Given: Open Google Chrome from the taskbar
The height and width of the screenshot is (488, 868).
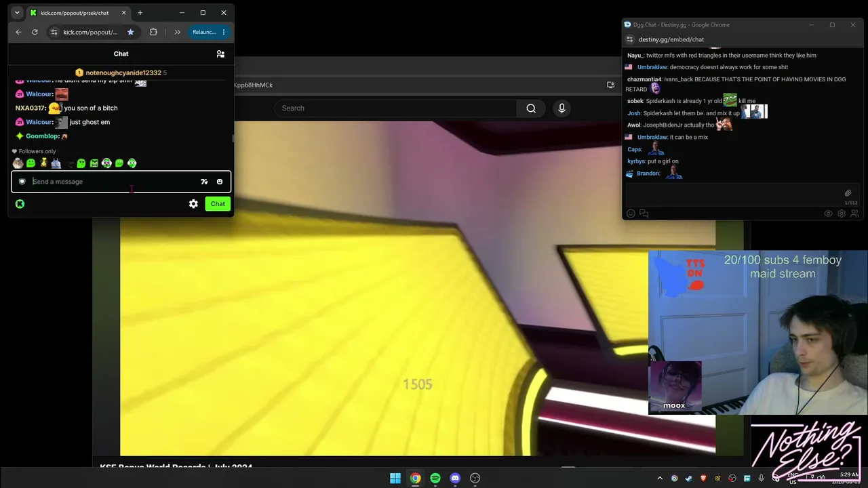Looking at the screenshot, I should [x=415, y=479].
